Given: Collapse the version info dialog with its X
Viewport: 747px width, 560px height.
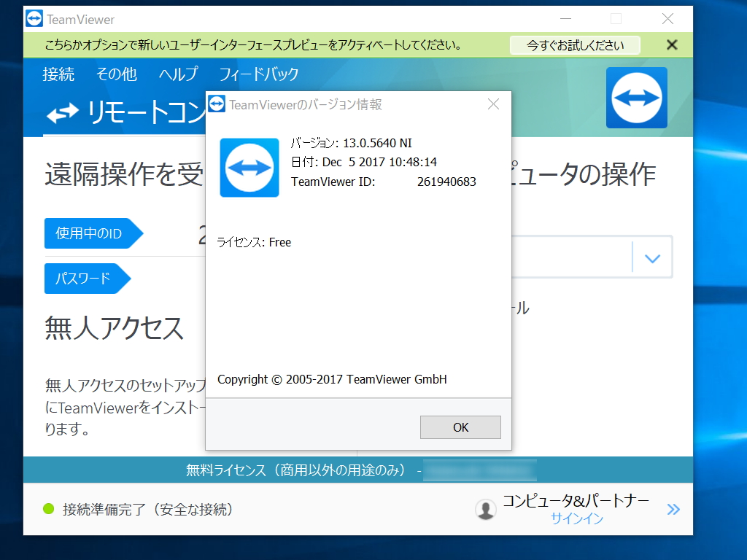Looking at the screenshot, I should point(493,104).
